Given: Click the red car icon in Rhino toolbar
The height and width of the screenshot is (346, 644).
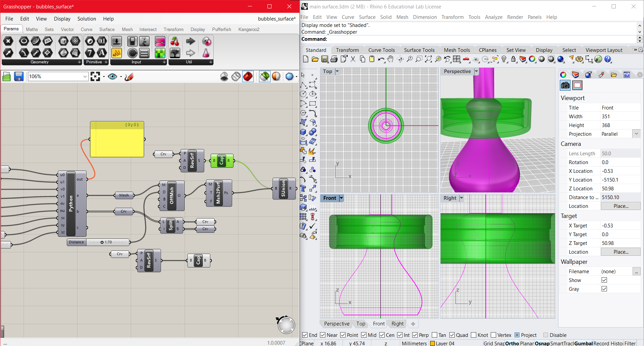Looking at the screenshot, I should (x=466, y=59).
